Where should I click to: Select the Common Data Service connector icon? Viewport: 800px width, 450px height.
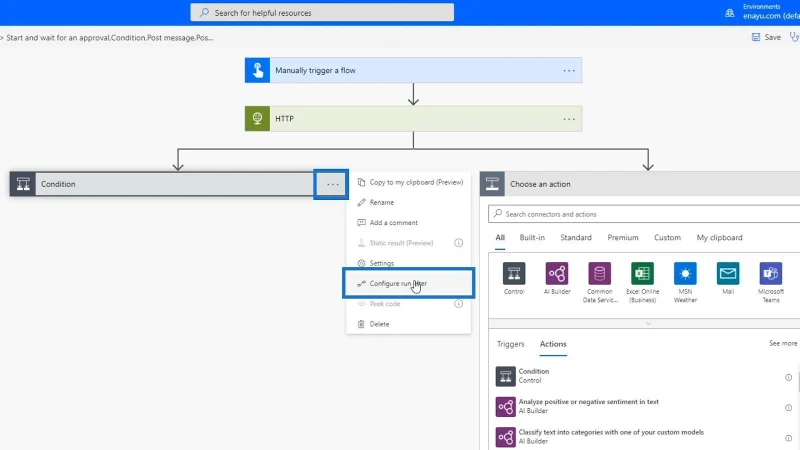[x=599, y=273]
